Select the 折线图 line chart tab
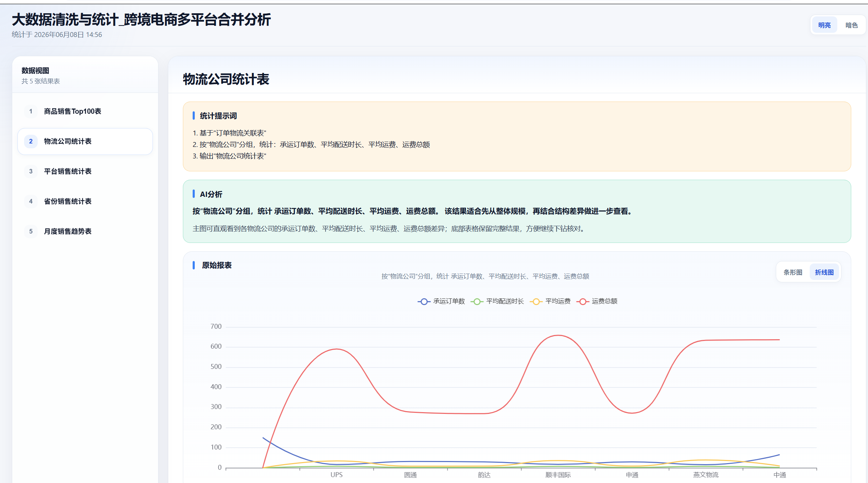This screenshot has height=483, width=868. point(824,272)
